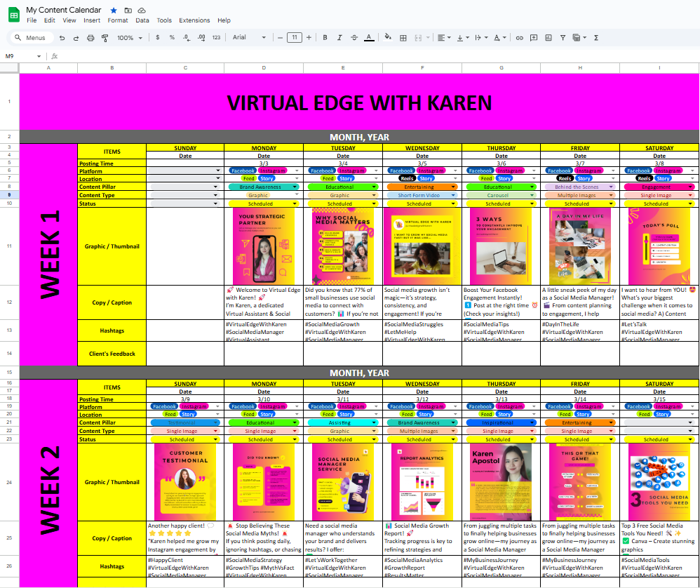Open the Extensions menu
The height and width of the screenshot is (588, 700).
point(195,20)
